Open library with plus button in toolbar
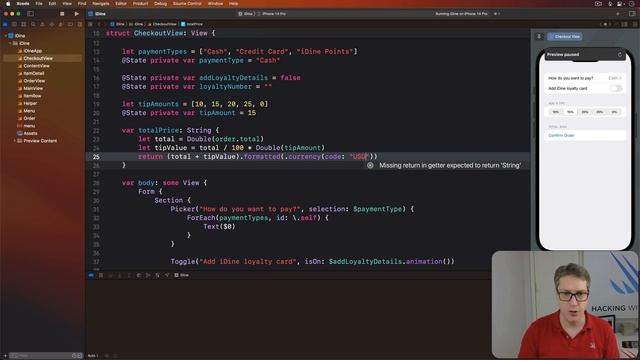This screenshot has width=640, height=360. coord(618,14)
